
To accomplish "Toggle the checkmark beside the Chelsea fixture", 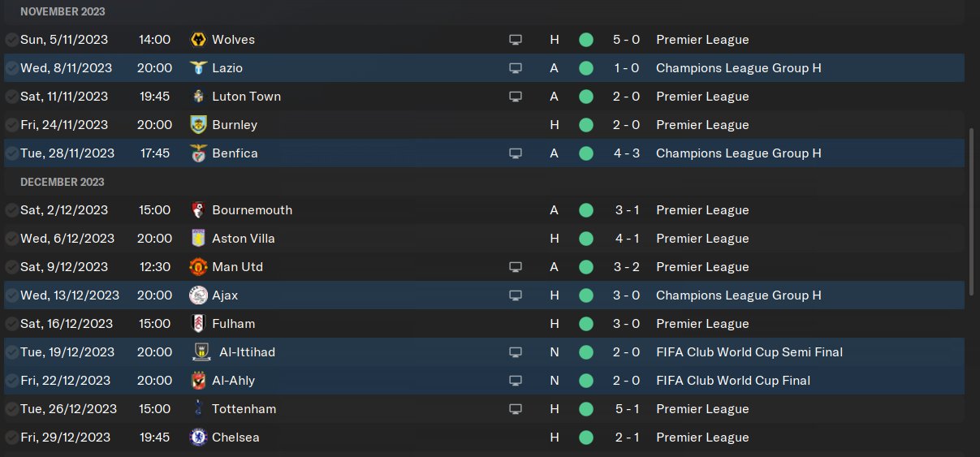I will (x=11, y=438).
